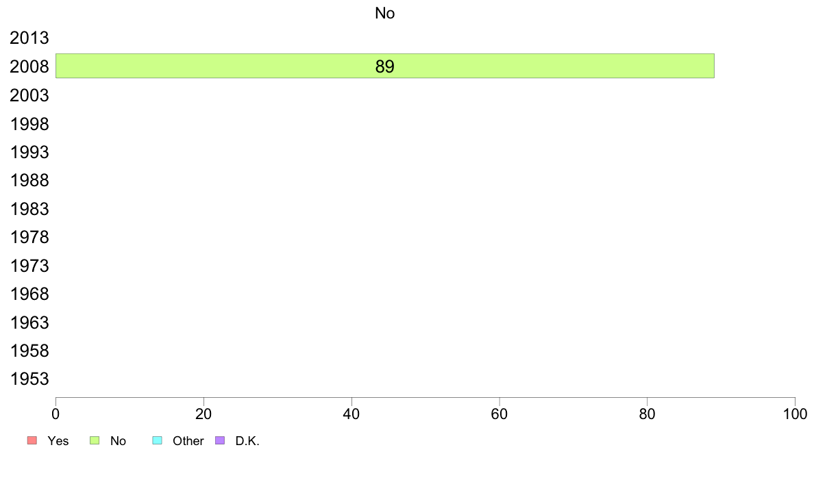Image resolution: width=814 pixels, height=504 pixels.
Task: Click the D.K. legend text
Action: coord(247,441)
